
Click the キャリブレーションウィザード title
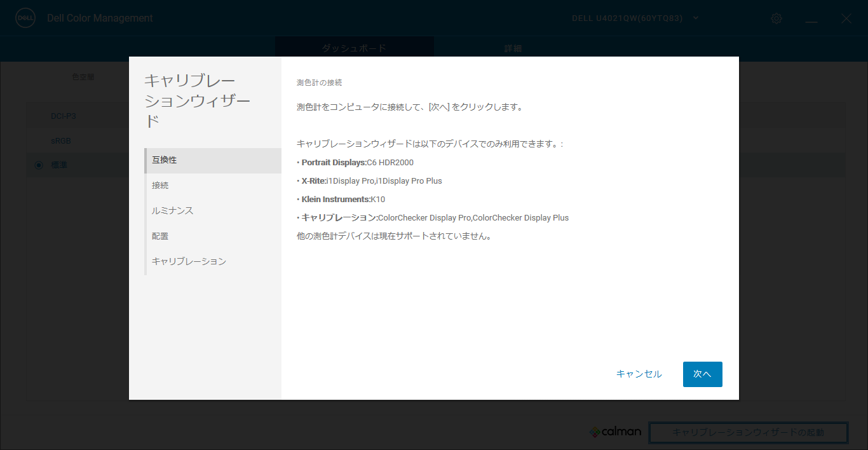point(198,101)
